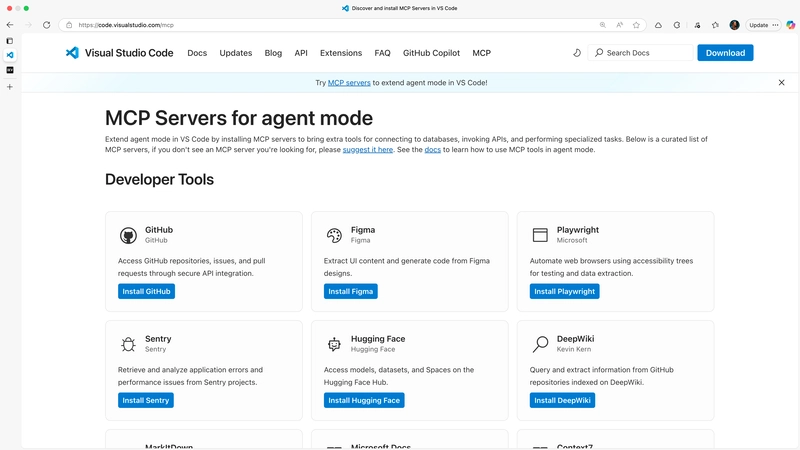Click the GitHub octocat icon

(x=128, y=235)
